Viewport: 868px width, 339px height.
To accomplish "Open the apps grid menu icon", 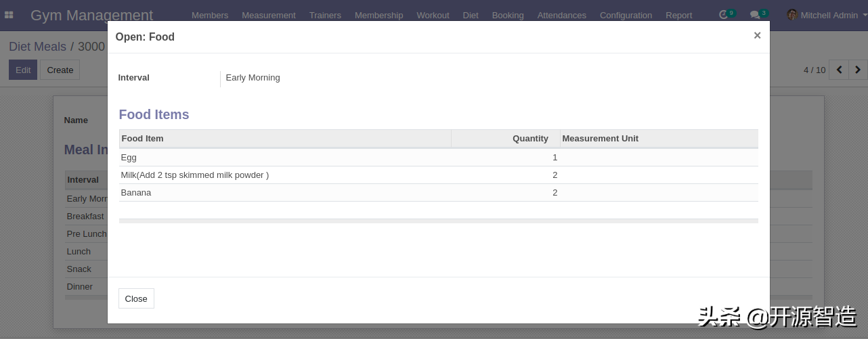I will click(9, 15).
